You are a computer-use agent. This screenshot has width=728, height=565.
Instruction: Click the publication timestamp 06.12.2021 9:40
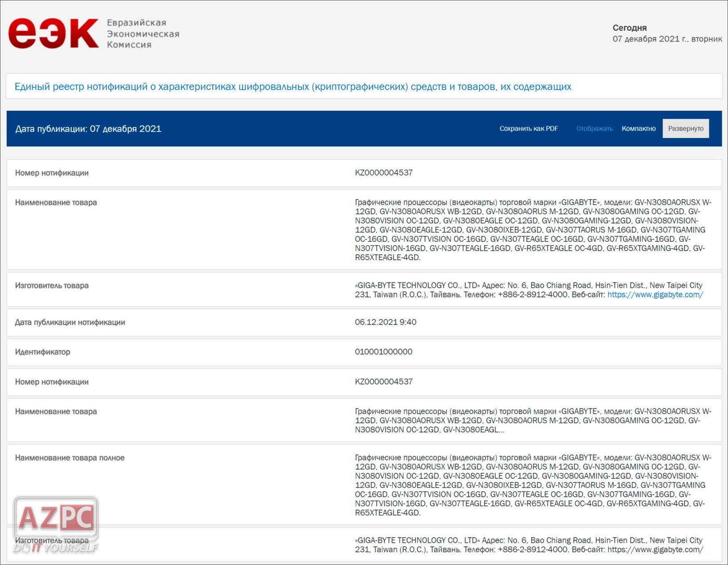(x=385, y=322)
